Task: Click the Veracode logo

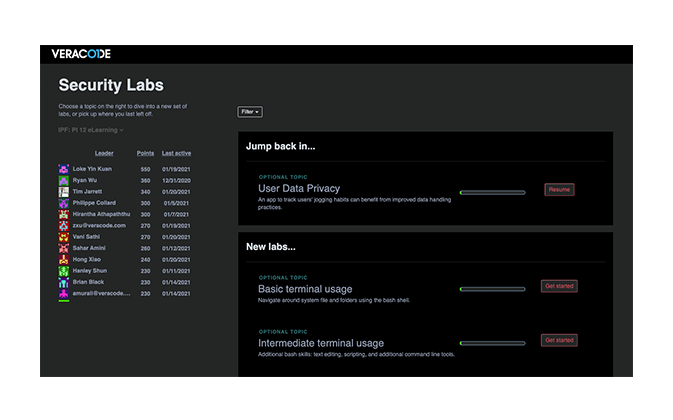Action: click(x=81, y=54)
